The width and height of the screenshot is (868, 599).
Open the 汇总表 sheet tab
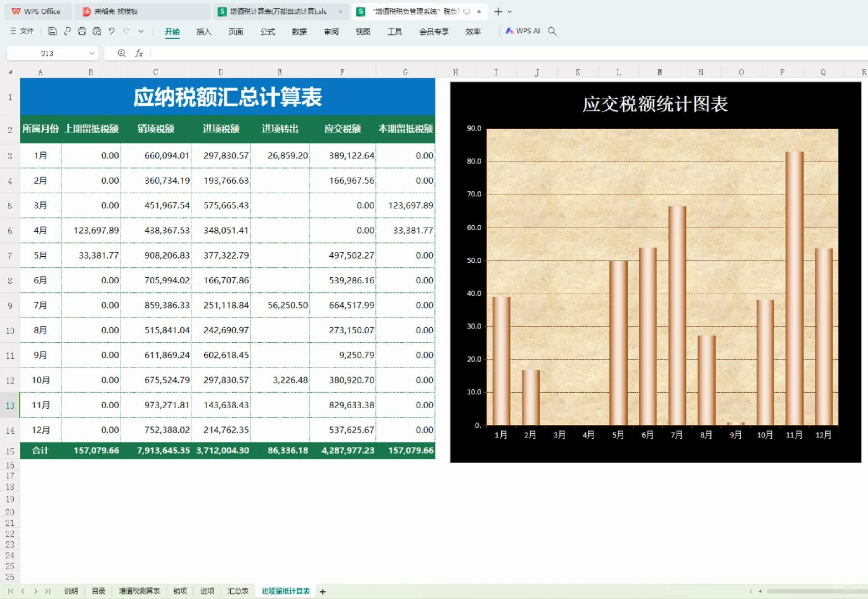click(x=238, y=591)
